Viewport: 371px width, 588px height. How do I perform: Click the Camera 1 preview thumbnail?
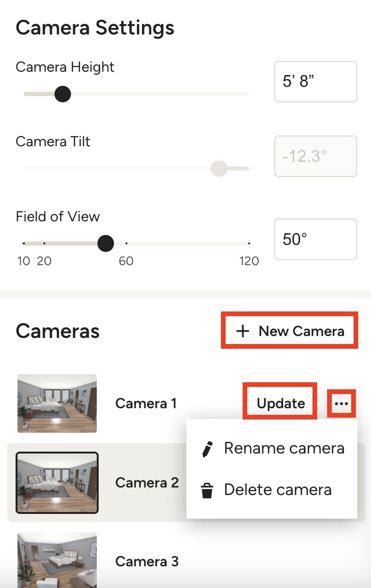[57, 403]
